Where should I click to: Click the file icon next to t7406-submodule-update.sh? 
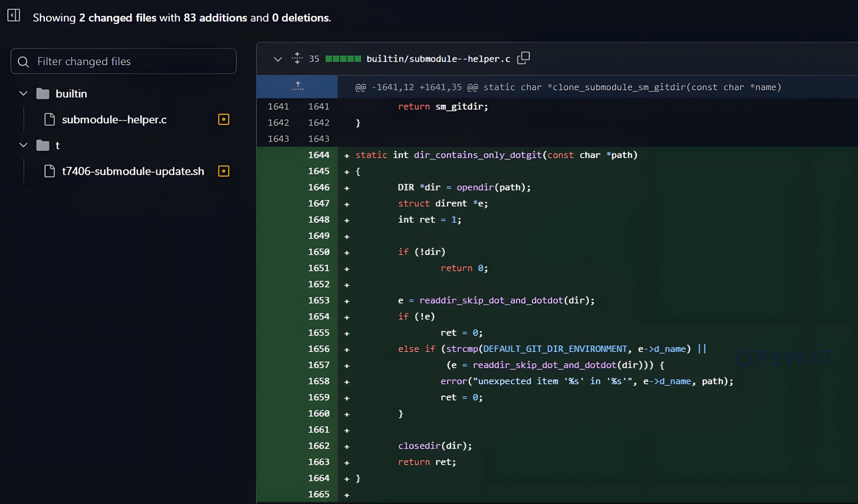click(49, 171)
